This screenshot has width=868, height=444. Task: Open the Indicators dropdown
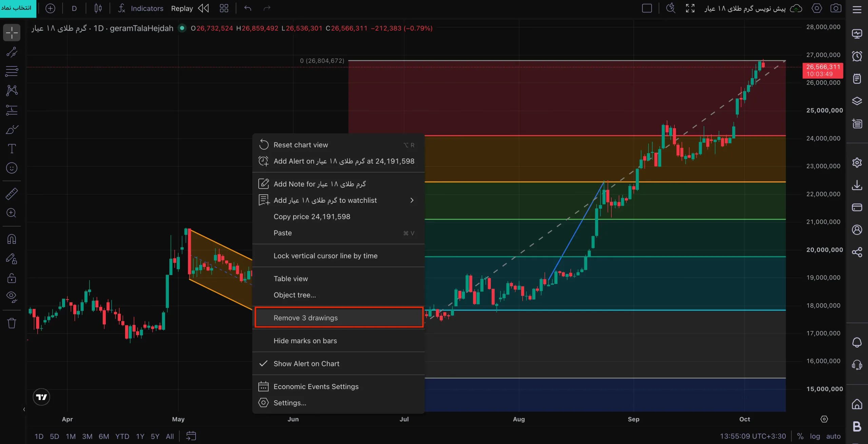coord(141,8)
